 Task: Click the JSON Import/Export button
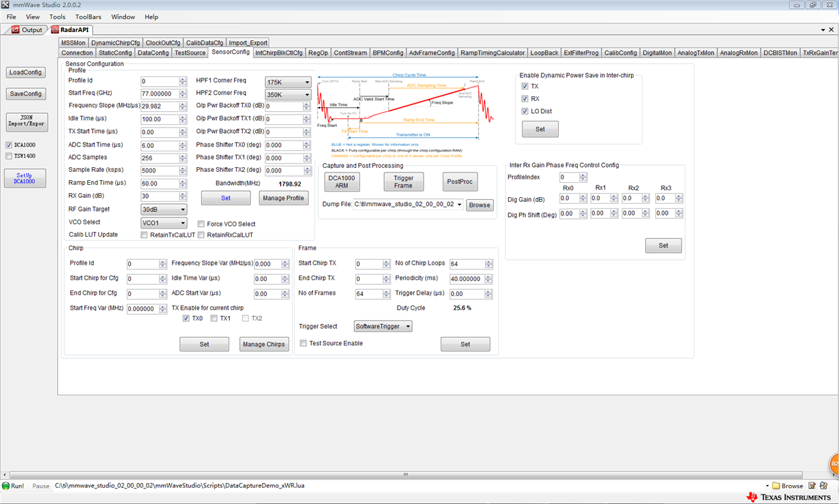click(x=27, y=121)
